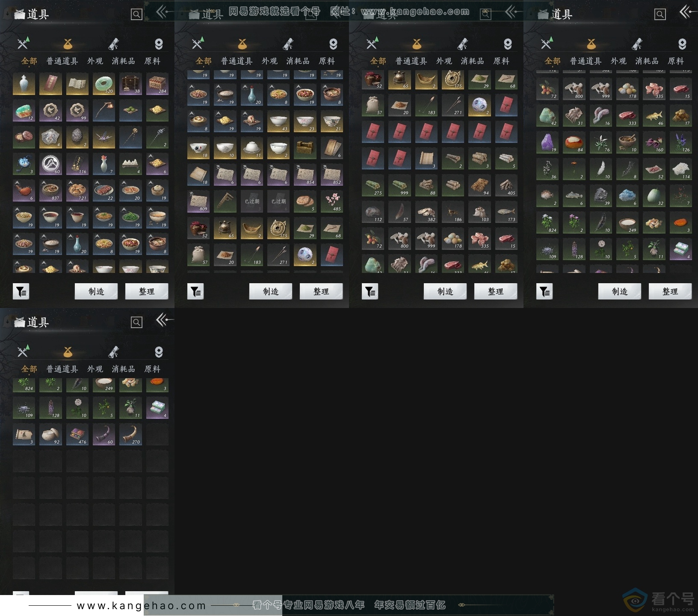Open the filter list in the top-right panel
Screen dimensions: 698x616
click(544, 292)
